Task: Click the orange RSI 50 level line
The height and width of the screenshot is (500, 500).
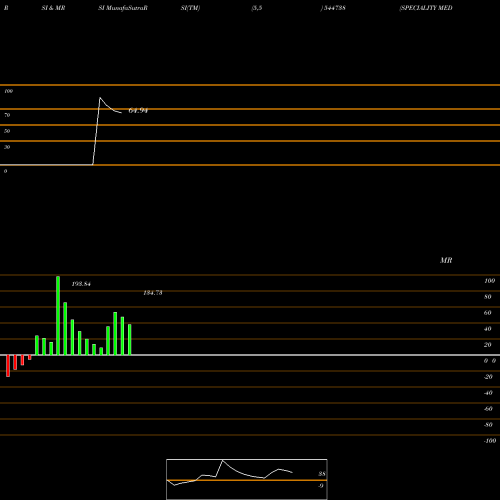Action: click(250, 125)
